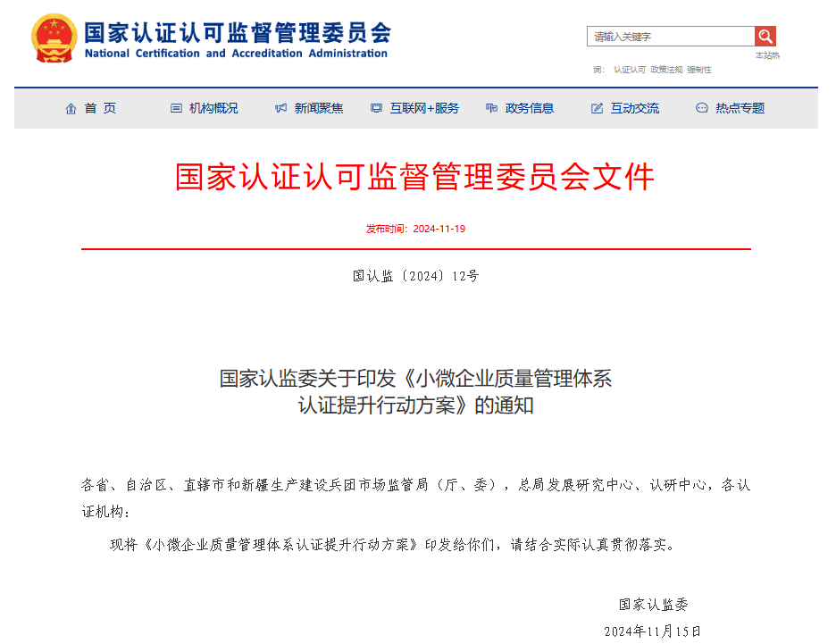Click the publish date 2024-11-19
The image size is (836, 644).
pos(439,229)
